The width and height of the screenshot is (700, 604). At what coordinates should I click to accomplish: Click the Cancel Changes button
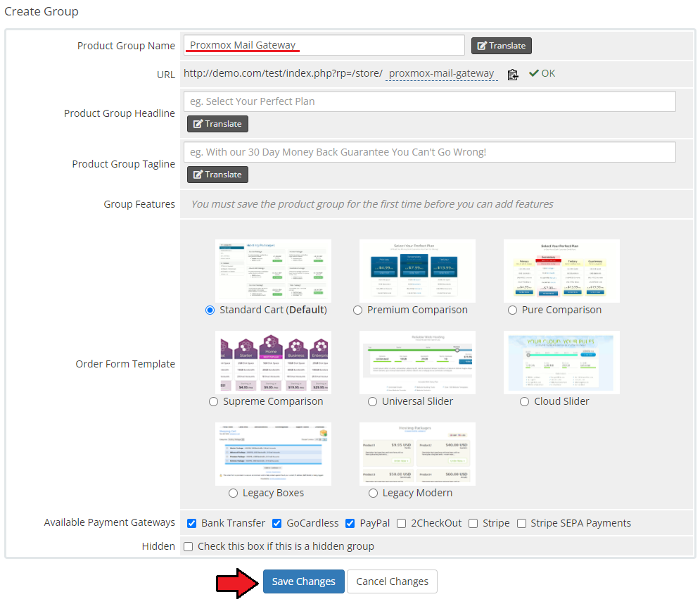click(392, 581)
